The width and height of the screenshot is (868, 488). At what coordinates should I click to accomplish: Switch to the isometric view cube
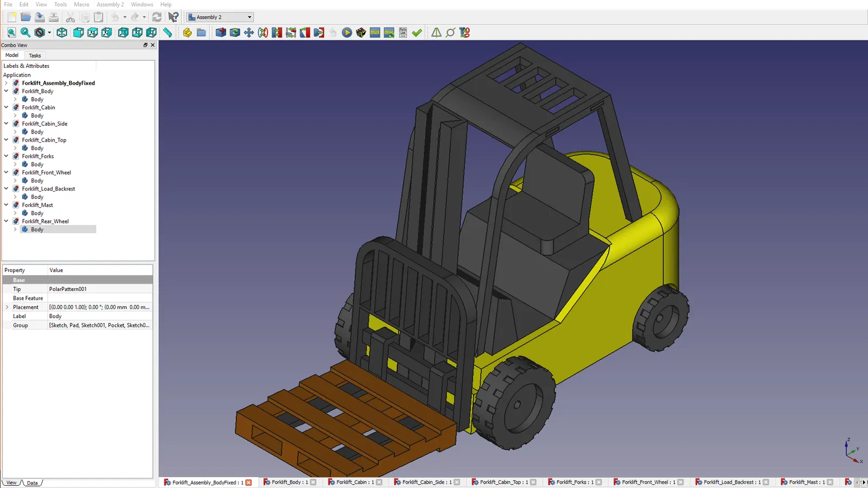pos(62,33)
